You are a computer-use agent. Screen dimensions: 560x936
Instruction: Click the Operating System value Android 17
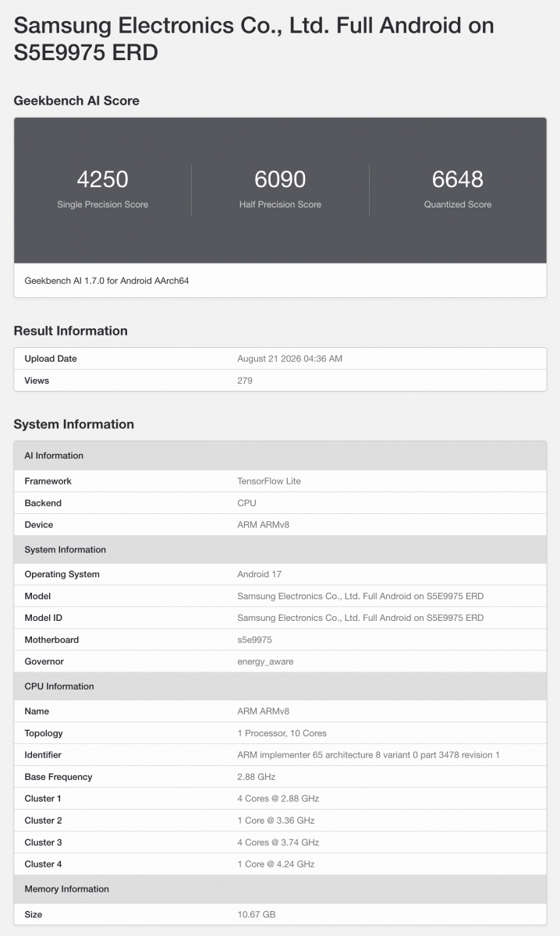pyautogui.click(x=259, y=574)
